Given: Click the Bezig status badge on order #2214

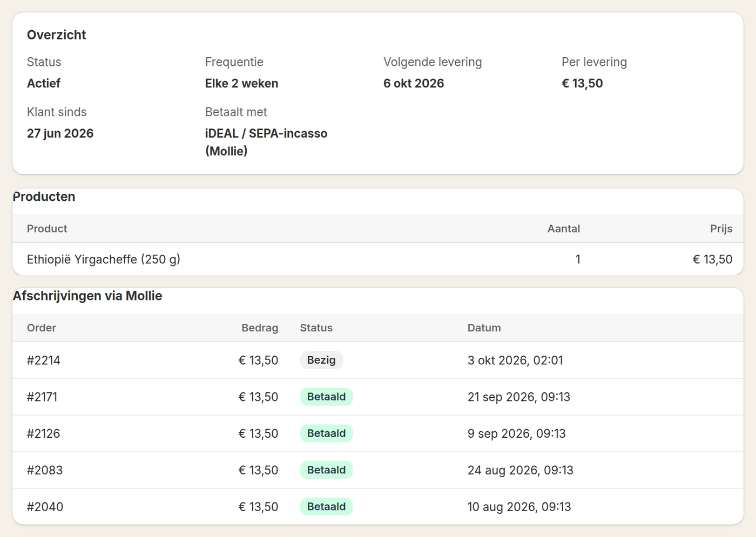Looking at the screenshot, I should [321, 361].
